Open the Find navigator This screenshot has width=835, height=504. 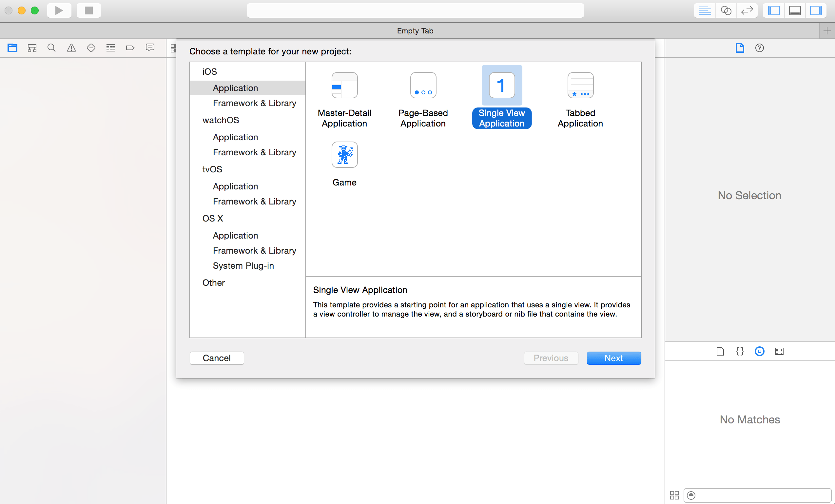click(51, 48)
